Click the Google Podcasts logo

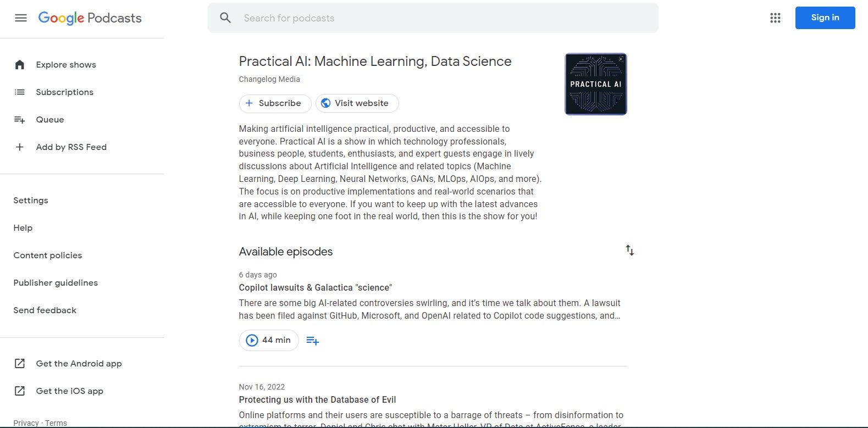[90, 18]
